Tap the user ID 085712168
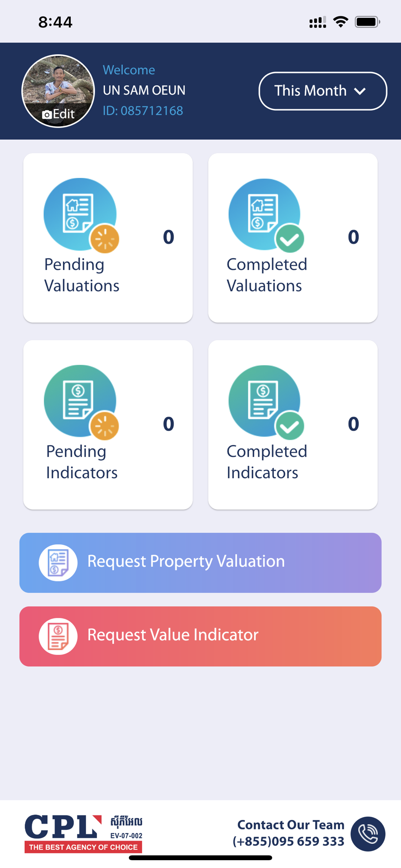The image size is (401, 868). pyautogui.click(x=143, y=111)
